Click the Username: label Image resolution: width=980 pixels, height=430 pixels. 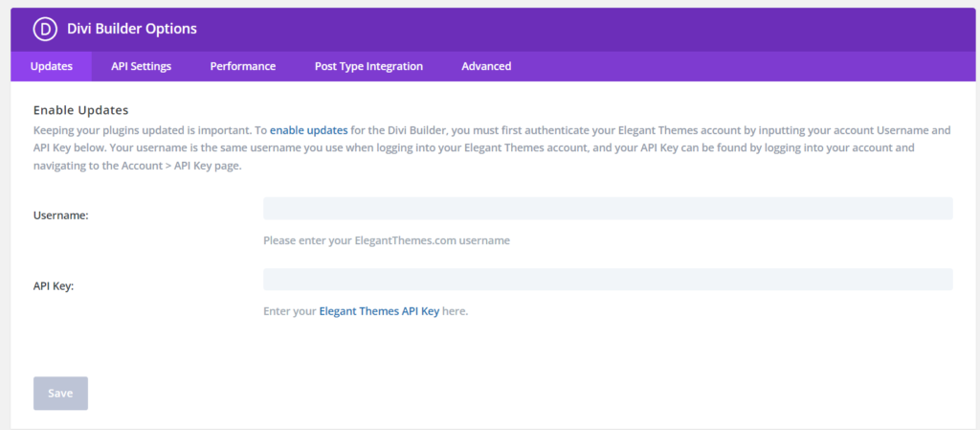pos(60,215)
